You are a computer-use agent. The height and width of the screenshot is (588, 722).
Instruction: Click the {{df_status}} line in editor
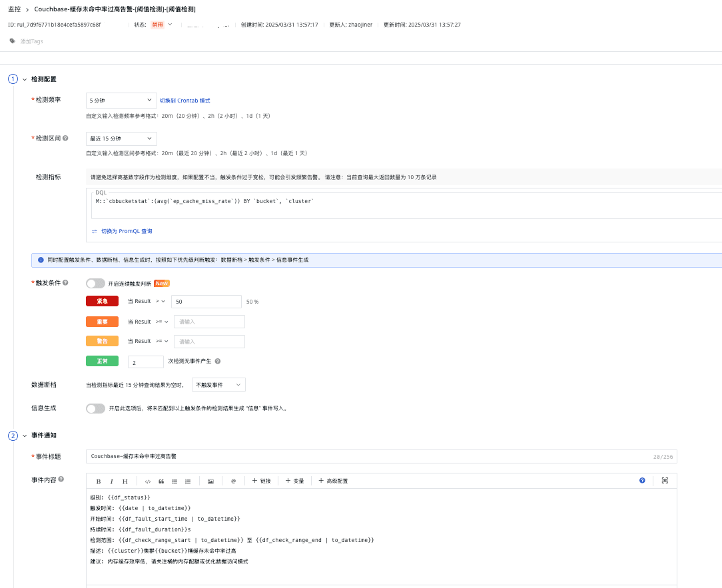121,497
